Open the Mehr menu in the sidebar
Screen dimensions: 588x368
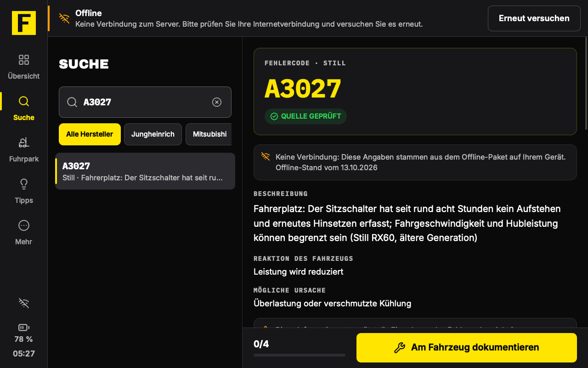pos(24,233)
